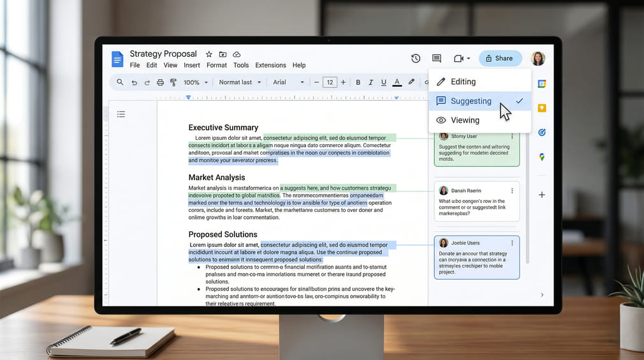Open the 100% zoom dropdown
Image resolution: width=644 pixels, height=360 pixels.
point(196,82)
